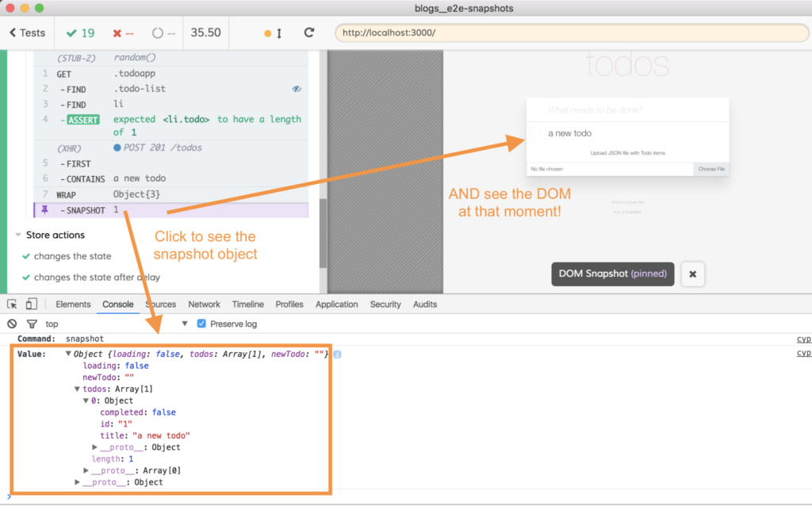
Task: Click the passing tests checkmark icon
Action: click(x=73, y=33)
